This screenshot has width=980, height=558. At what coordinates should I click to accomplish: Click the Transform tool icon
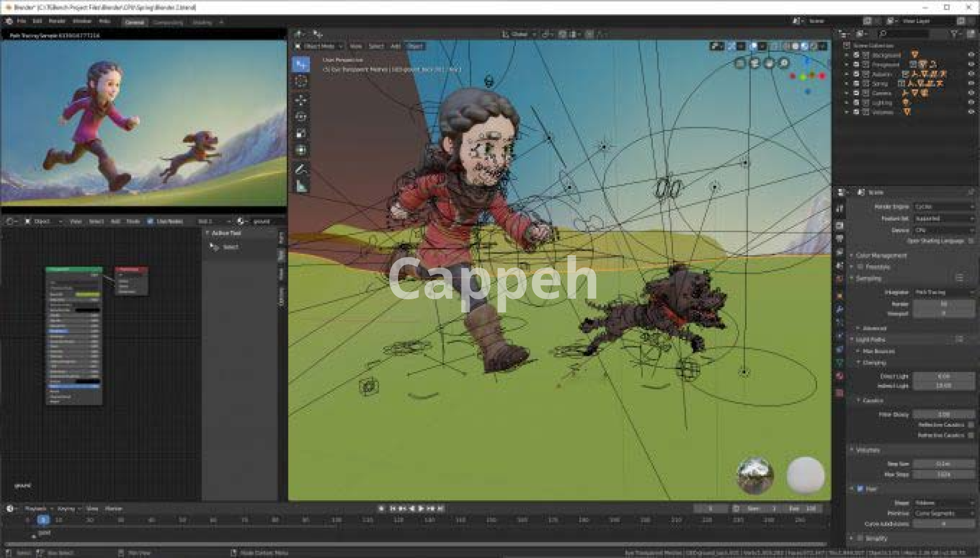(301, 150)
